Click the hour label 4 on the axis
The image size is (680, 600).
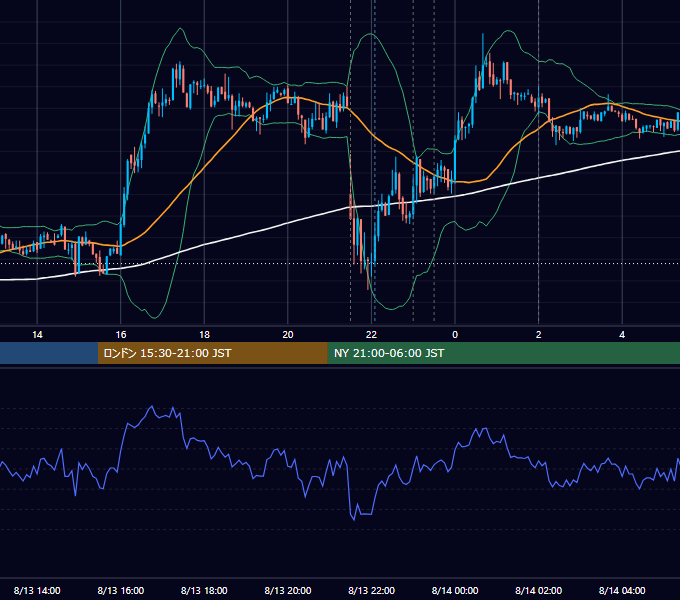click(622, 334)
